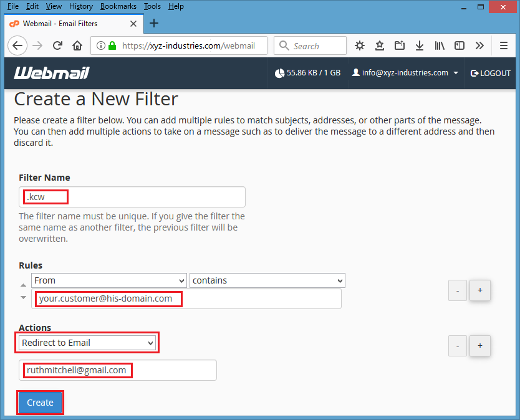Click the browser URL address bar
Screen dimensions: 520x420
pyautogui.click(x=179, y=45)
